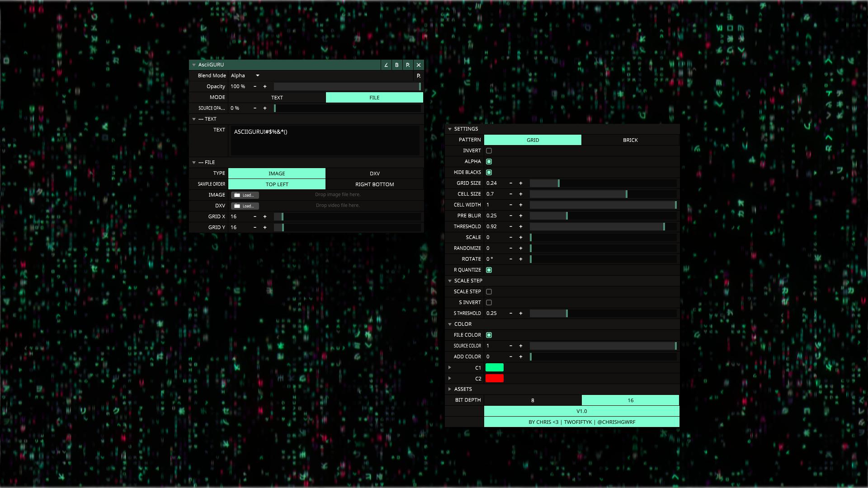Select the BRICK pattern option
This screenshot has width=868, height=488.
click(x=630, y=140)
